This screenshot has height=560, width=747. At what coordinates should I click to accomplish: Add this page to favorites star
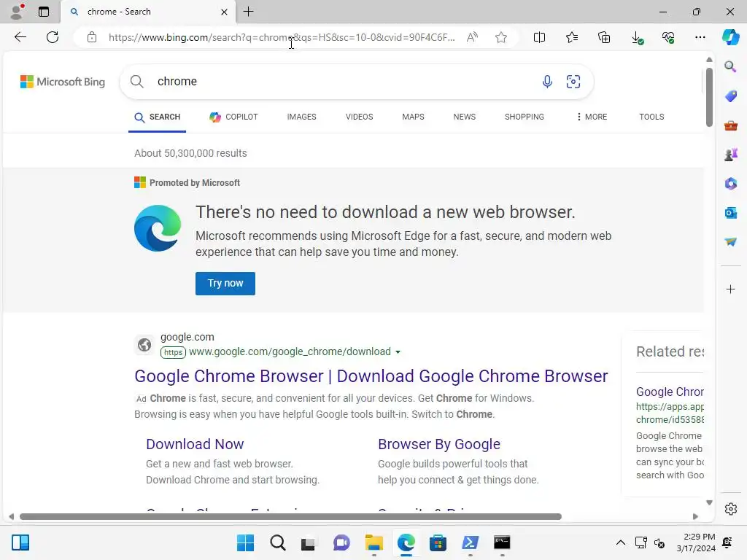500,37
